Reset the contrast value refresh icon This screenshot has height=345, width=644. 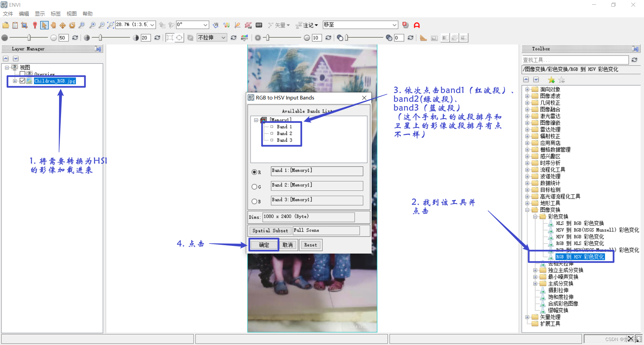157,38
